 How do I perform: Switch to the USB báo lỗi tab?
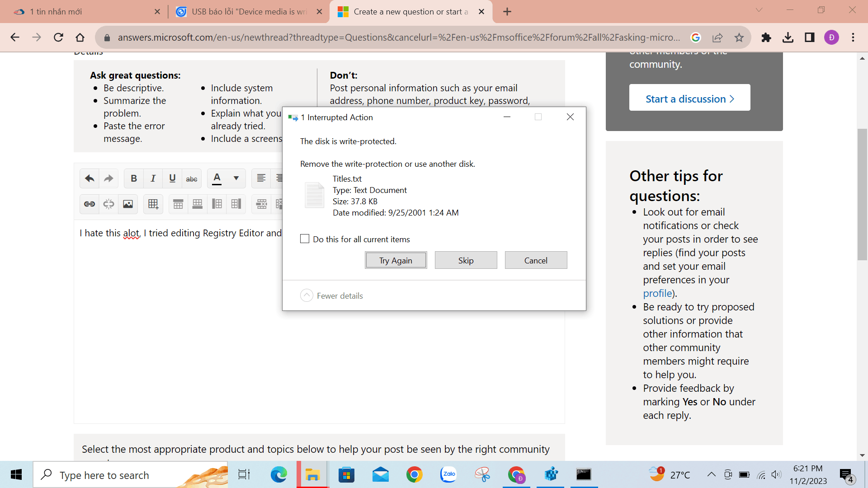[249, 12]
